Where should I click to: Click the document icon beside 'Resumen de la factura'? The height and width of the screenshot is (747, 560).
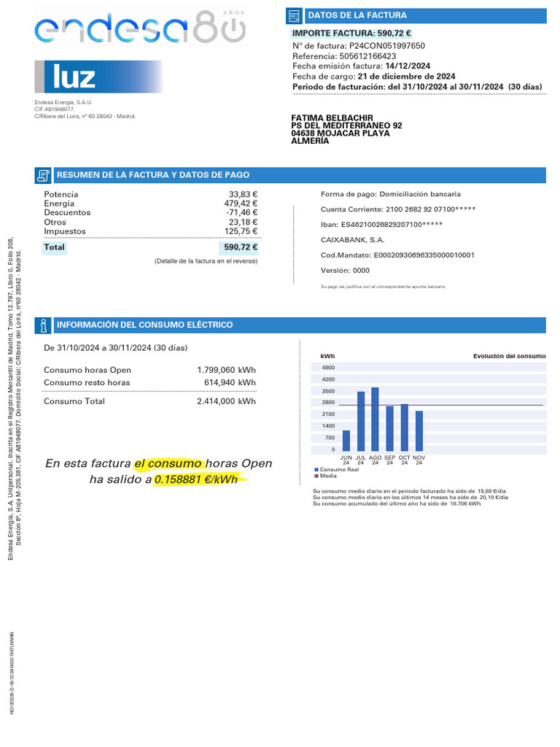point(43,175)
